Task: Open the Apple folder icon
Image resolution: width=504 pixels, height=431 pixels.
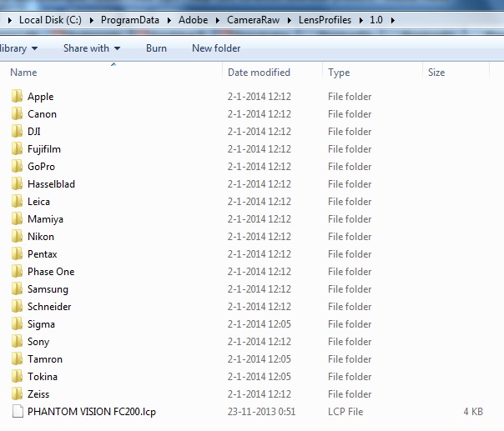Action: [17, 97]
